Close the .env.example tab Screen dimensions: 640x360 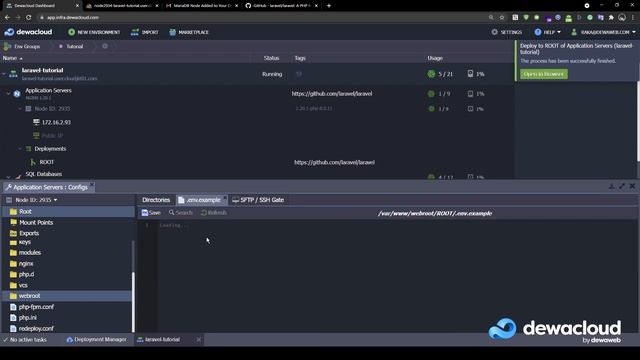[225, 198]
